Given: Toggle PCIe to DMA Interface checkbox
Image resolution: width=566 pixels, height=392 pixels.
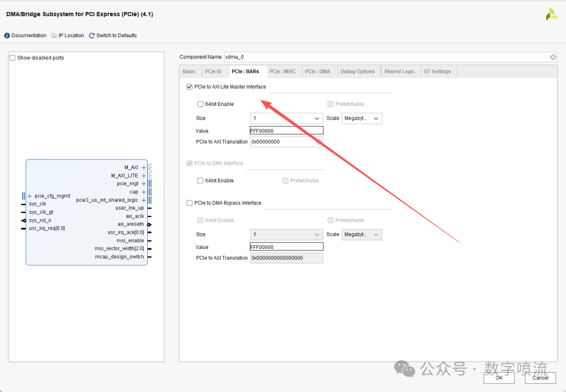Looking at the screenshot, I should coord(190,164).
